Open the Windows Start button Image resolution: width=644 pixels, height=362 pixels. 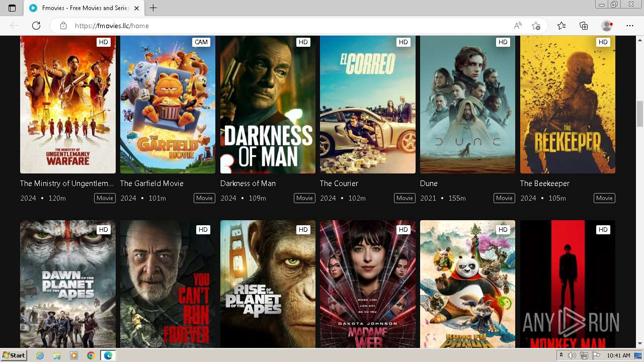point(14,355)
